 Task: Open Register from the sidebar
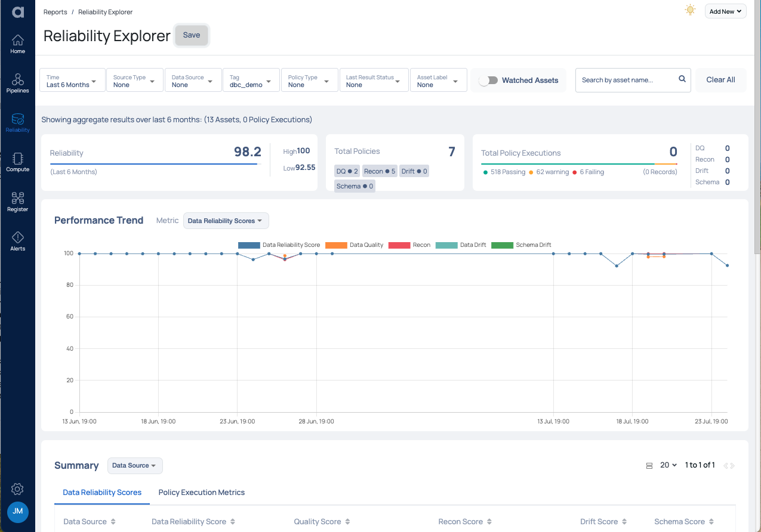coord(17,202)
